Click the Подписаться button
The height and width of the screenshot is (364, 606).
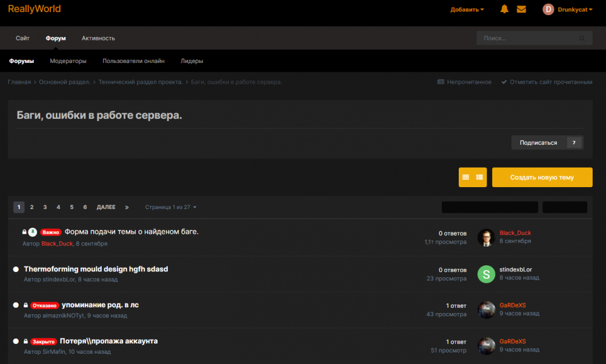(538, 142)
